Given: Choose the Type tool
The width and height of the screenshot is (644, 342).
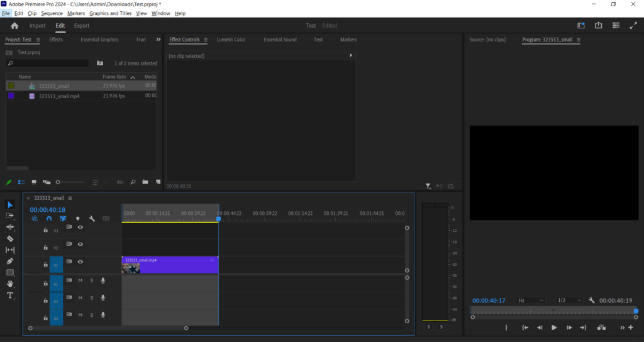Looking at the screenshot, I should click(10, 295).
